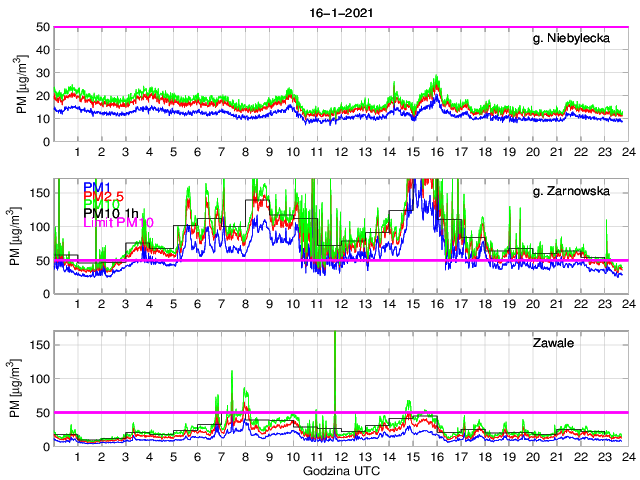Viewport: 640px width, 480px height.
Task: Select the g. Zarnowska station label
Action: click(x=571, y=191)
